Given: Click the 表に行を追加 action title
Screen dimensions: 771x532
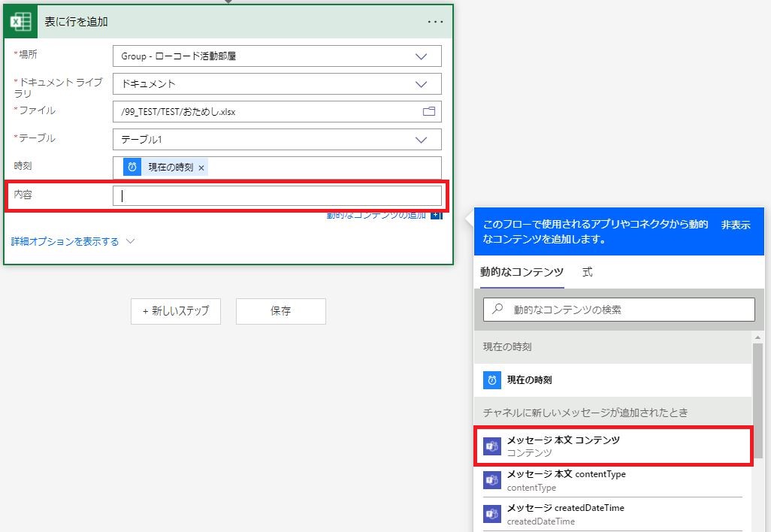Looking at the screenshot, I should pos(76,22).
